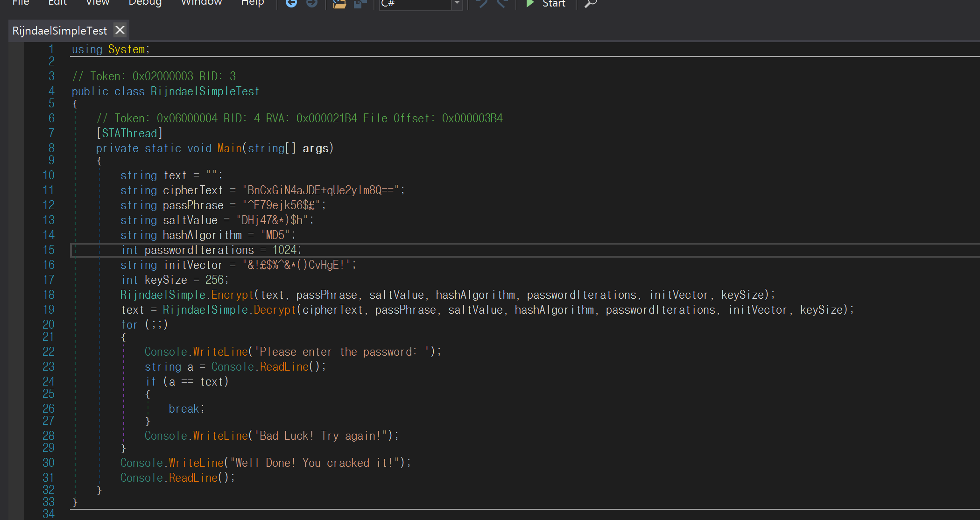The image size is (980, 520).
Task: Click the open file folder icon
Action: [339, 4]
